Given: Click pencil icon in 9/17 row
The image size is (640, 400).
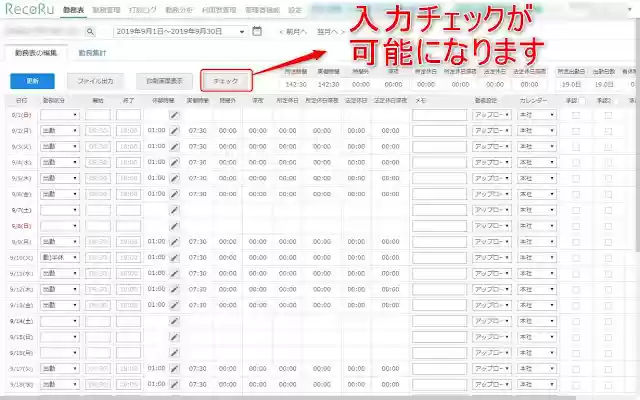Looking at the screenshot, I should coord(174,369).
